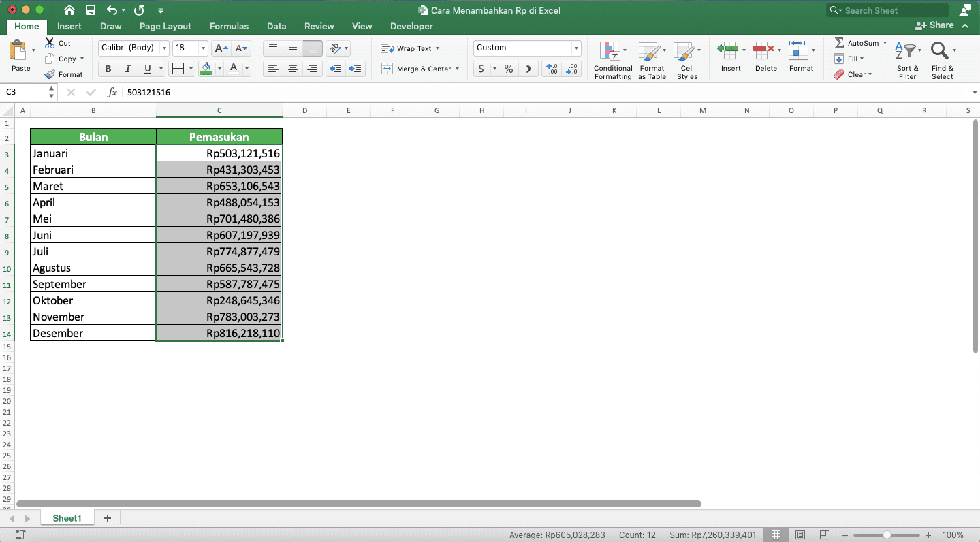Apply fill color to cells

pyautogui.click(x=207, y=69)
